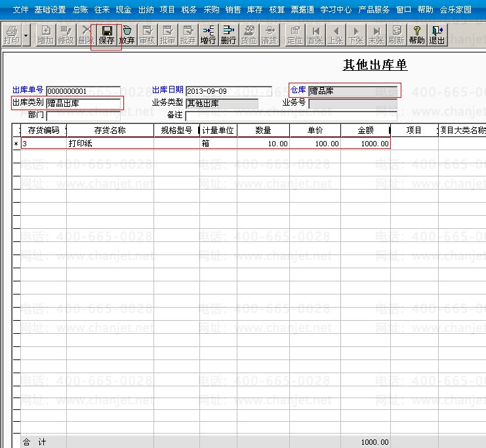The height and width of the screenshot is (448, 486).
Task: Click the Save (保存) toolbar icon
Action: pyautogui.click(x=106, y=35)
